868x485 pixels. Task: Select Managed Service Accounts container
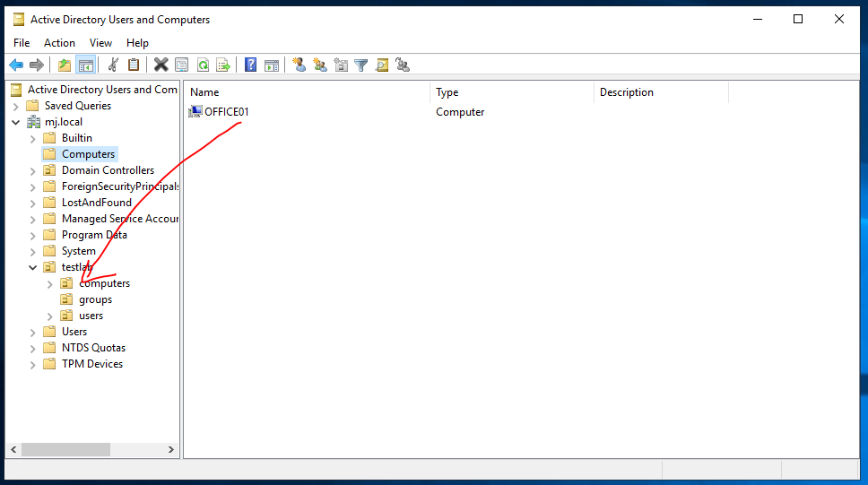pyautogui.click(x=120, y=219)
